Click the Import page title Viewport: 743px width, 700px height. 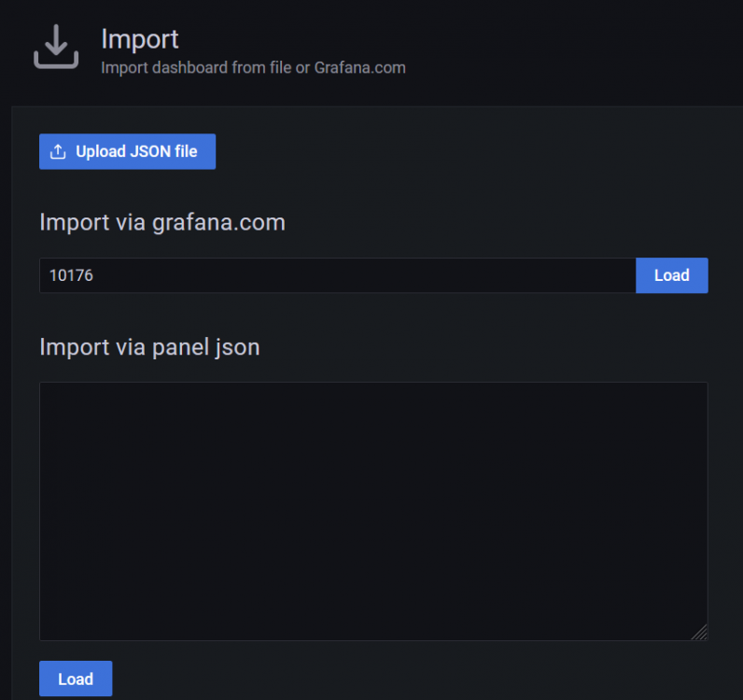[x=140, y=39]
